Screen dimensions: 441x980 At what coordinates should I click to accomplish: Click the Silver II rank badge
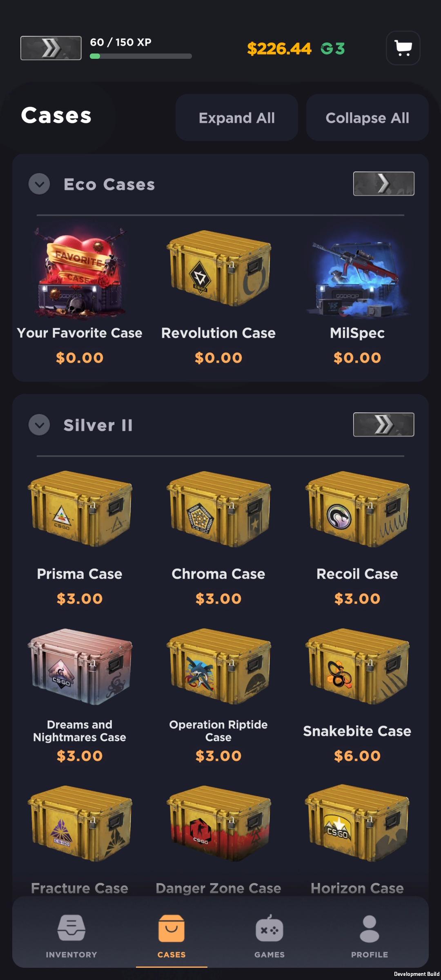[x=383, y=425]
